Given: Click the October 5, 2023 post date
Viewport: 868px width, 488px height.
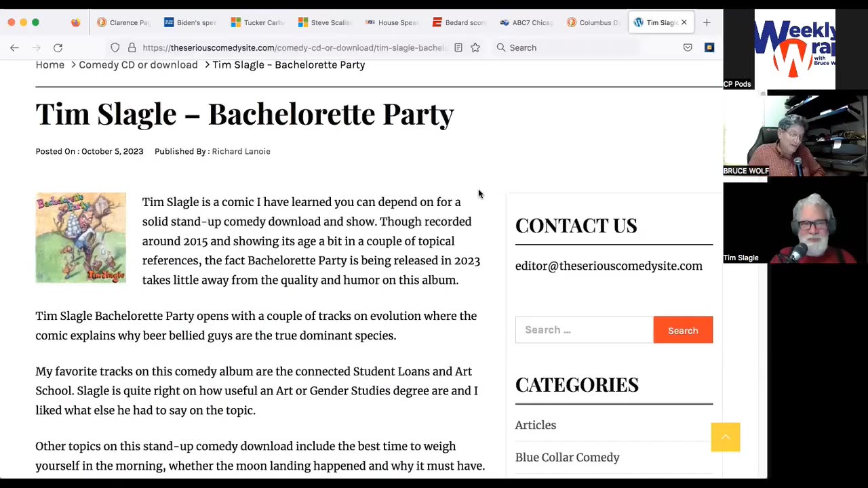Looking at the screenshot, I should tap(112, 151).
